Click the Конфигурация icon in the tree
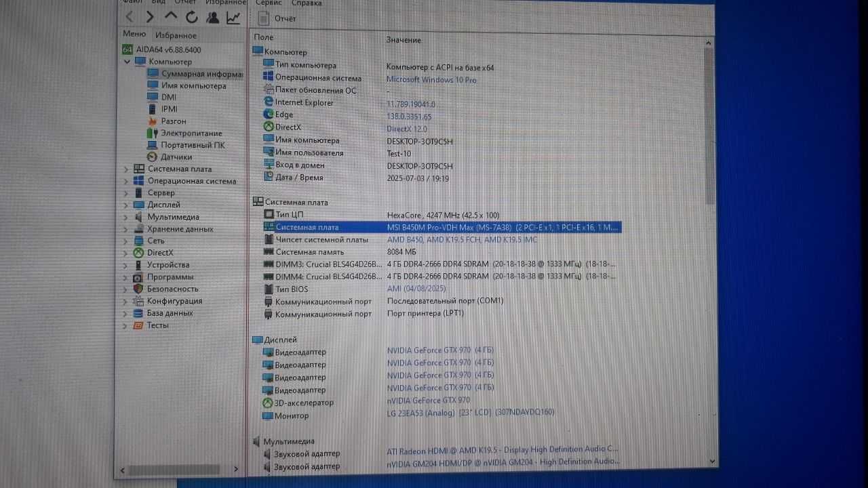 pos(138,301)
